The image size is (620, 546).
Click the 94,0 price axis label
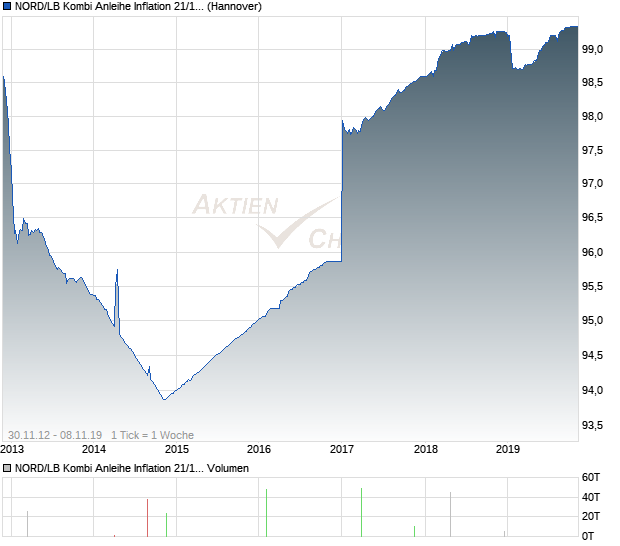click(x=592, y=390)
